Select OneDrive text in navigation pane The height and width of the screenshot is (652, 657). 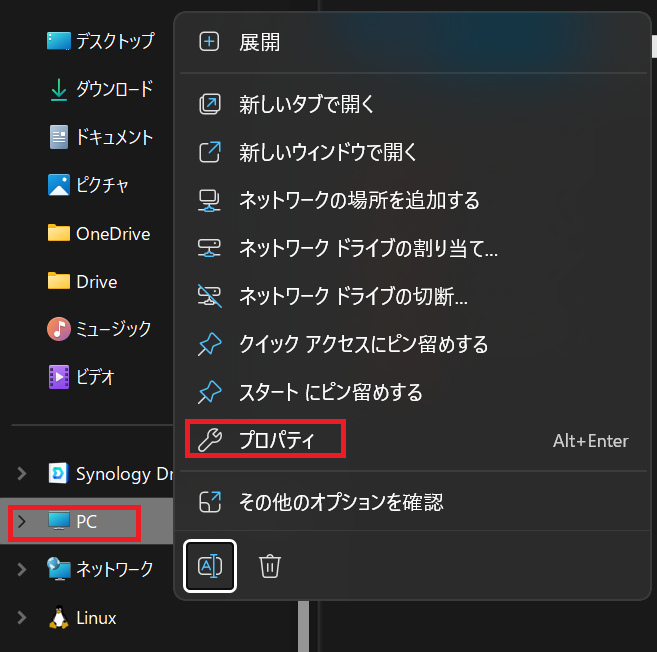click(113, 234)
